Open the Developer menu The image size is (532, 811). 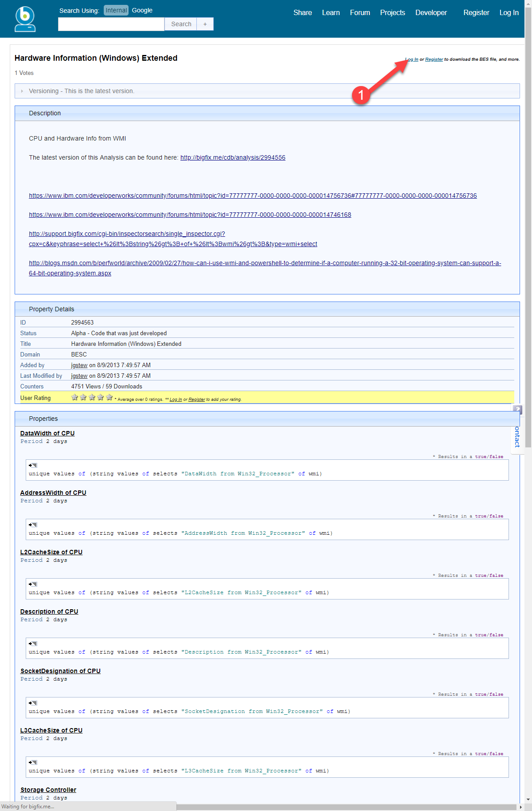pyautogui.click(x=431, y=12)
